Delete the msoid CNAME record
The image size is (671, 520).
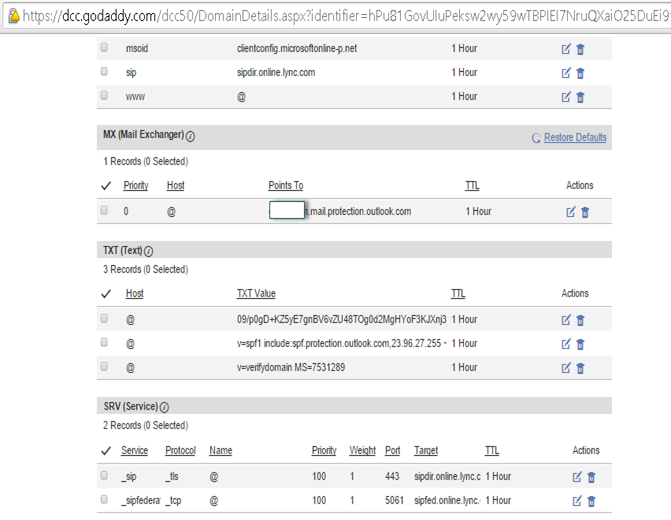pyautogui.click(x=580, y=49)
